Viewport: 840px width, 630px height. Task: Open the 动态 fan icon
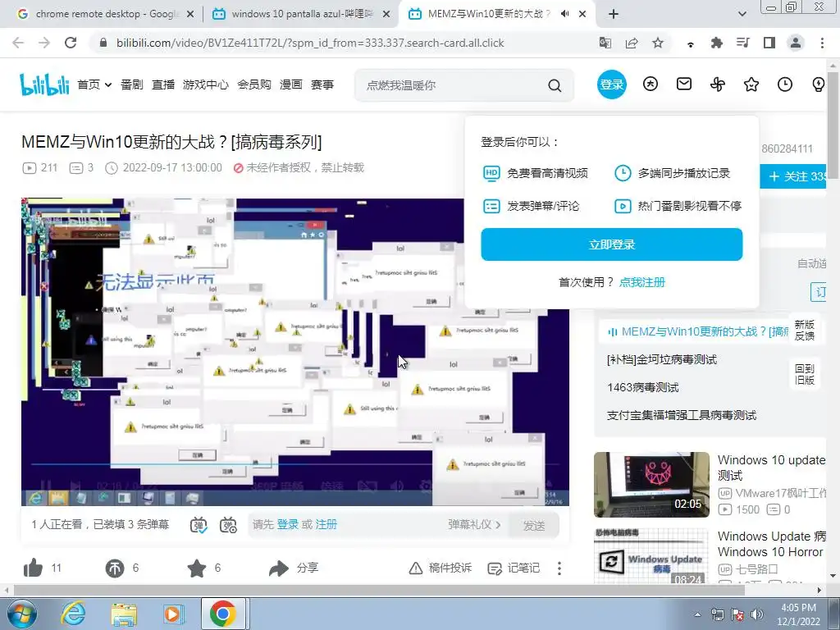[718, 84]
